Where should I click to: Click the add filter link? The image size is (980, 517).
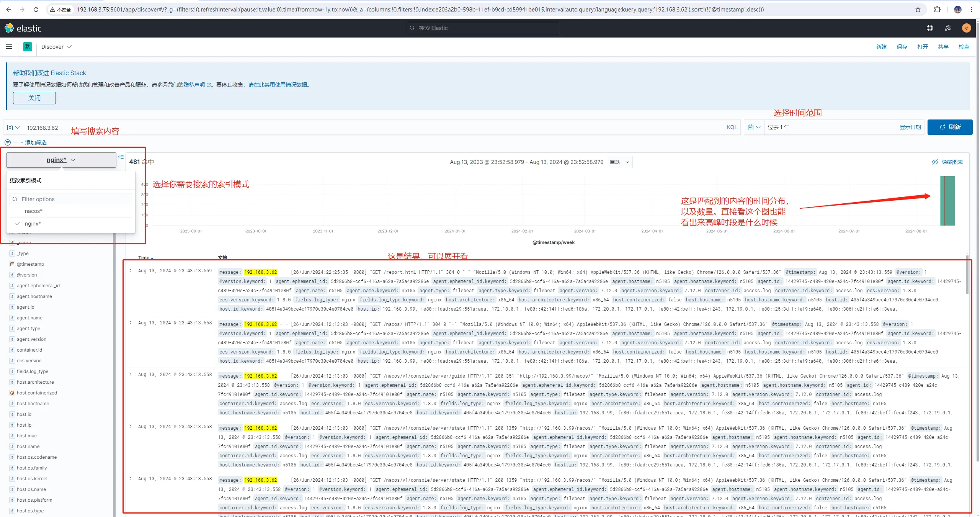coord(34,142)
